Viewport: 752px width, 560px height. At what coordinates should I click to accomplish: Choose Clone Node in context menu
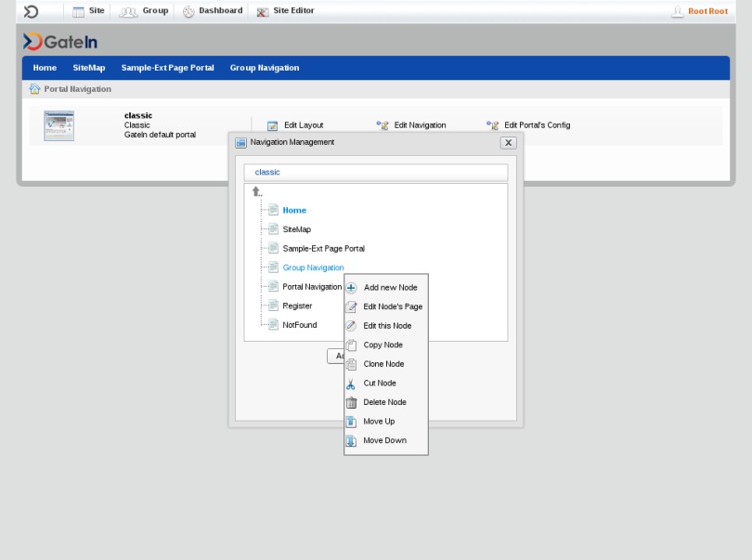tap(383, 364)
